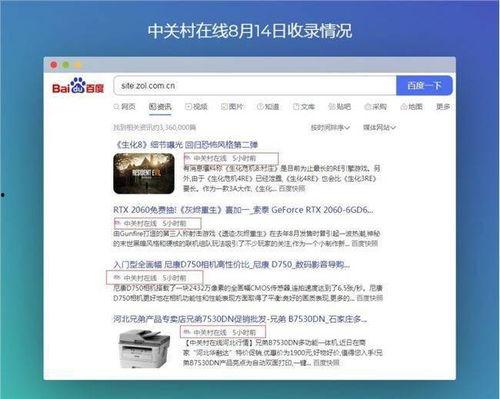Viewport: 500px width, 399px height.
Task: Expand the 媒体网站 filter dropdown
Action: (x=379, y=127)
